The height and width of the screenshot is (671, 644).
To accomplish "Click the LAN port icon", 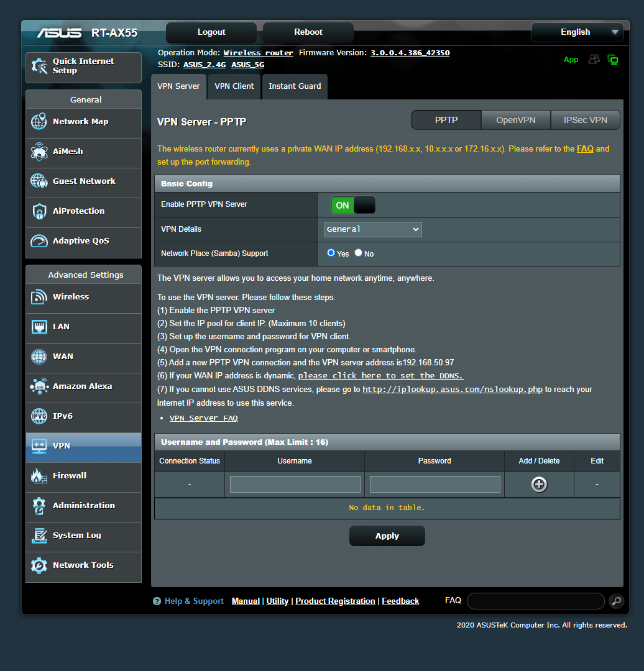I will point(39,327).
